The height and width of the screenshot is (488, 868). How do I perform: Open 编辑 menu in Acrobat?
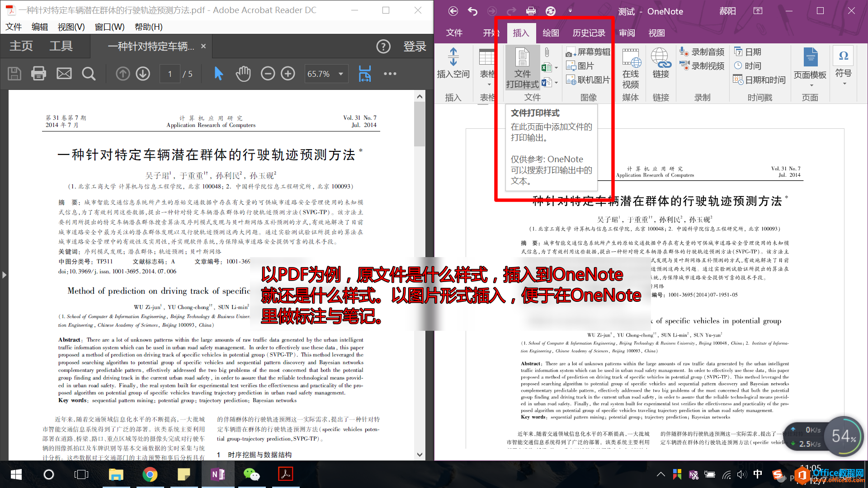coord(40,27)
